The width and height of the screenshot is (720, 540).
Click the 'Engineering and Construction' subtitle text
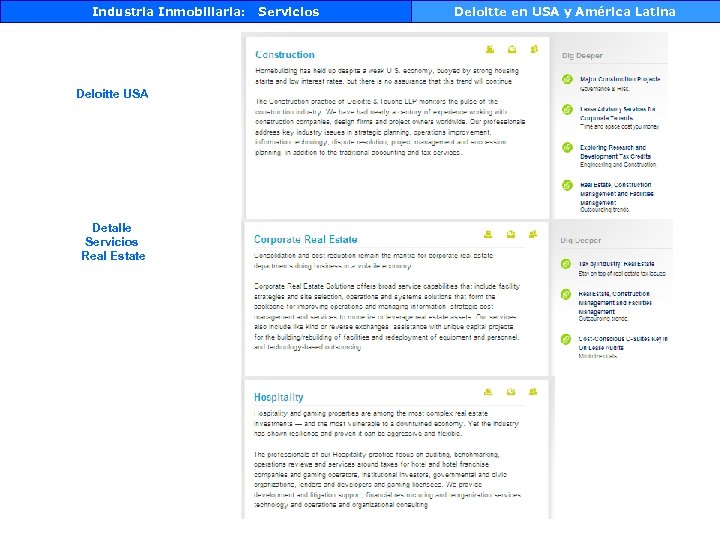pyautogui.click(x=618, y=164)
